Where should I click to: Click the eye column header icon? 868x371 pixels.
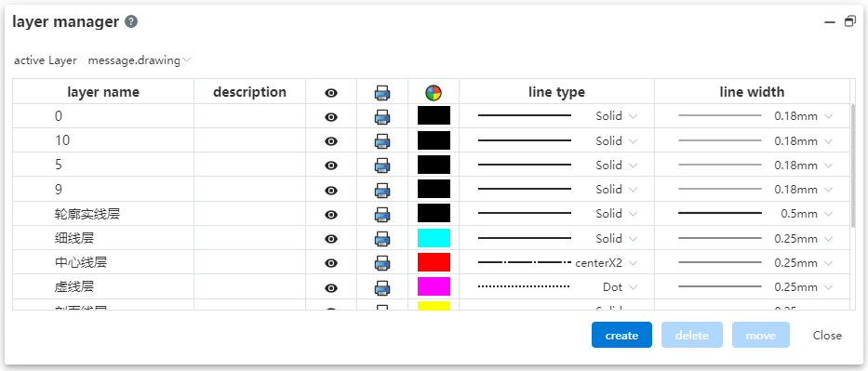click(x=331, y=93)
